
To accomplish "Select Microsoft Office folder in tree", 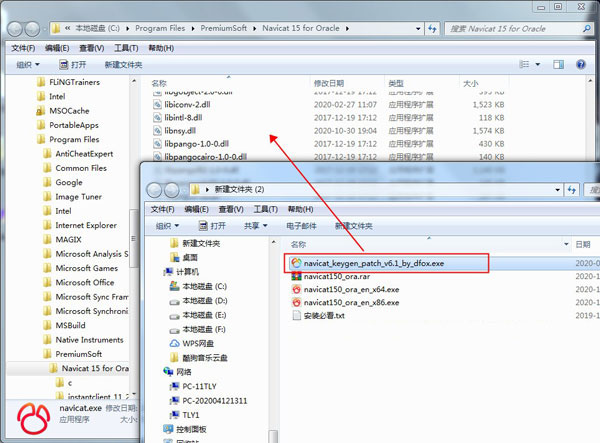I will pyautogui.click(x=85, y=283).
